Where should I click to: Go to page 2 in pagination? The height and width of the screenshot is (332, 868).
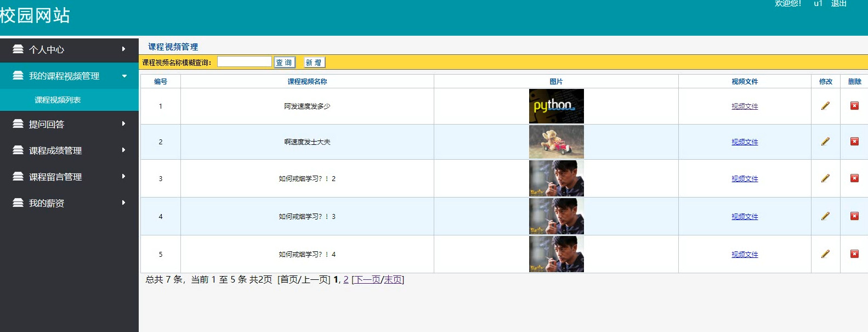pos(346,280)
